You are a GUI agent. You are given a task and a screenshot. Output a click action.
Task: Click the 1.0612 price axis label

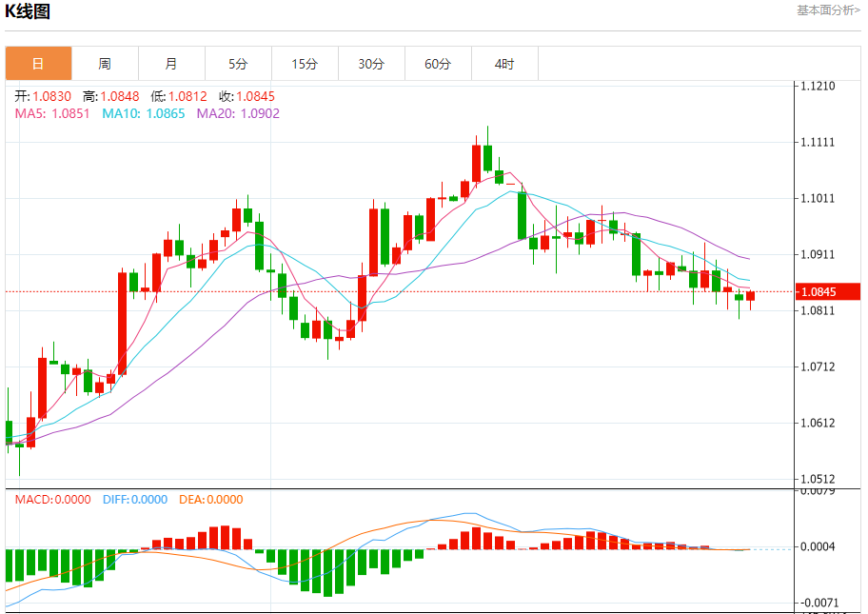pos(818,423)
